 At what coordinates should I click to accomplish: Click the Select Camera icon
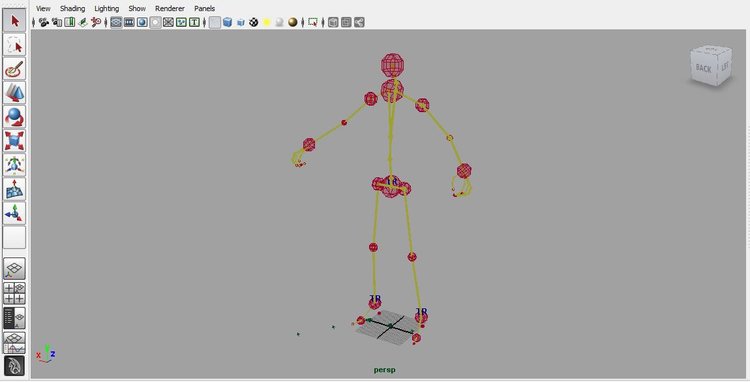pyautogui.click(x=44, y=22)
